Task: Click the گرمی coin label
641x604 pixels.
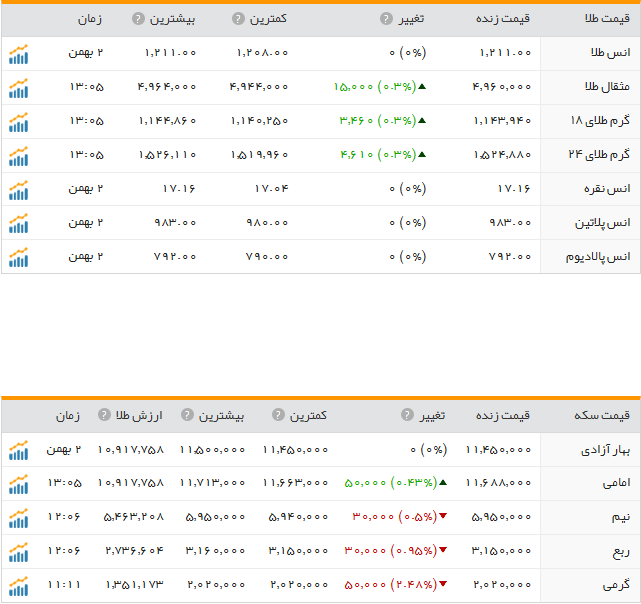Action: pyautogui.click(x=616, y=586)
